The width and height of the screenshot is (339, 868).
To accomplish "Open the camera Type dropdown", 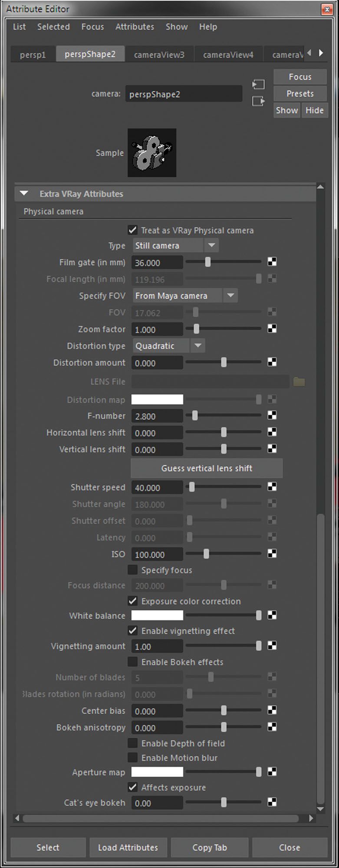I will click(x=175, y=246).
